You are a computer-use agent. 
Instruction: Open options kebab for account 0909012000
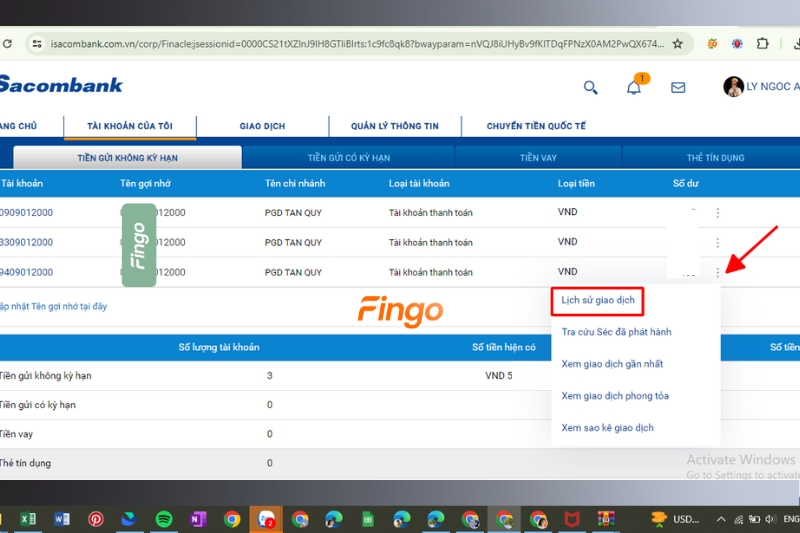tap(717, 213)
